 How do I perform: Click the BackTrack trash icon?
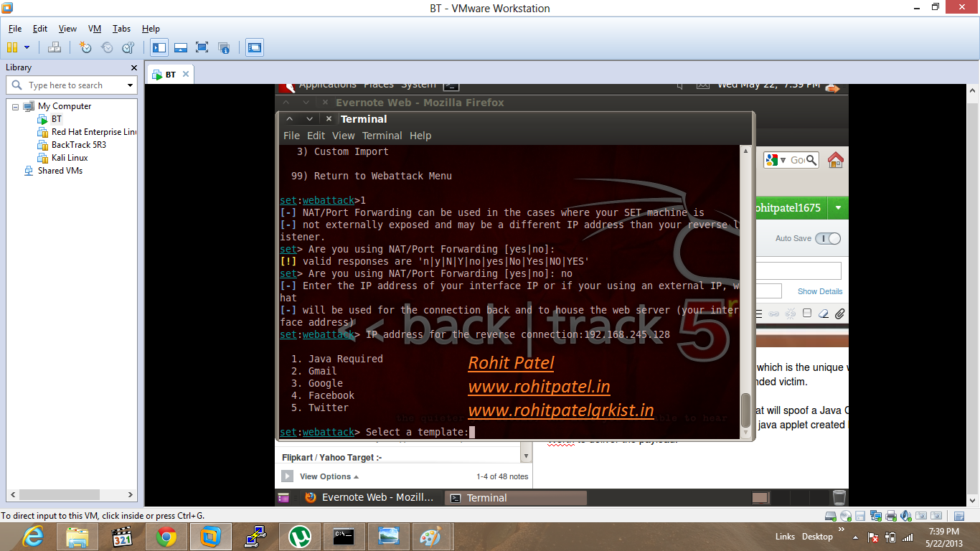tap(839, 497)
